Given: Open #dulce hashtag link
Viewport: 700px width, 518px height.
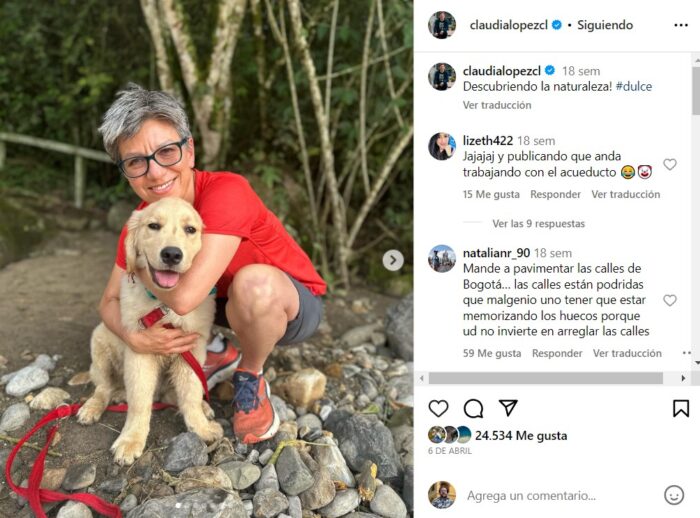Looking at the screenshot, I should (634, 87).
